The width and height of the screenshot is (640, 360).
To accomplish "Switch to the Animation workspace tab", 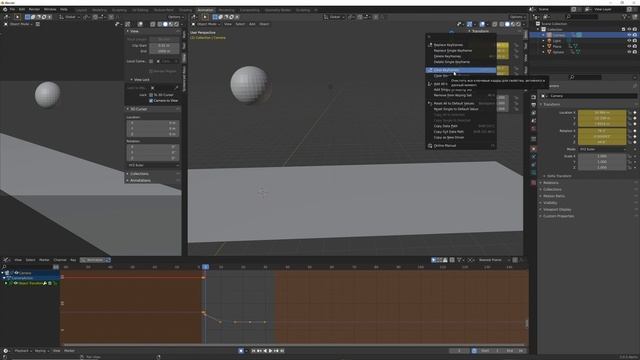I will click(x=205, y=10).
